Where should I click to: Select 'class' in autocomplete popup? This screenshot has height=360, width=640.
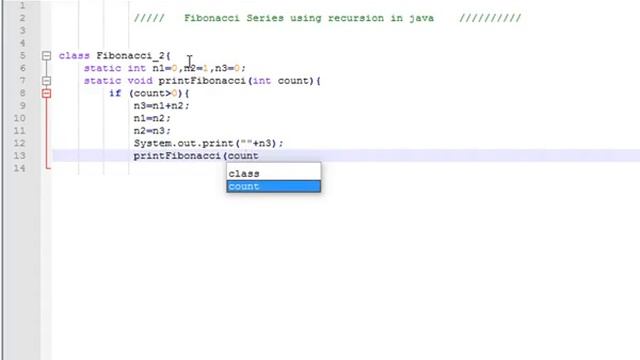point(273,173)
